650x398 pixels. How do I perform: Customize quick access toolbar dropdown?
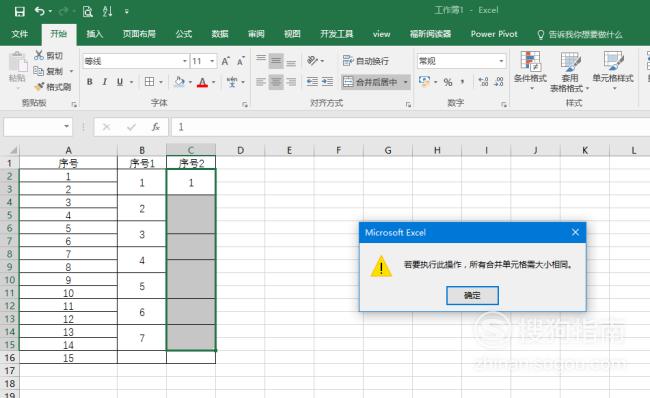pos(126,12)
